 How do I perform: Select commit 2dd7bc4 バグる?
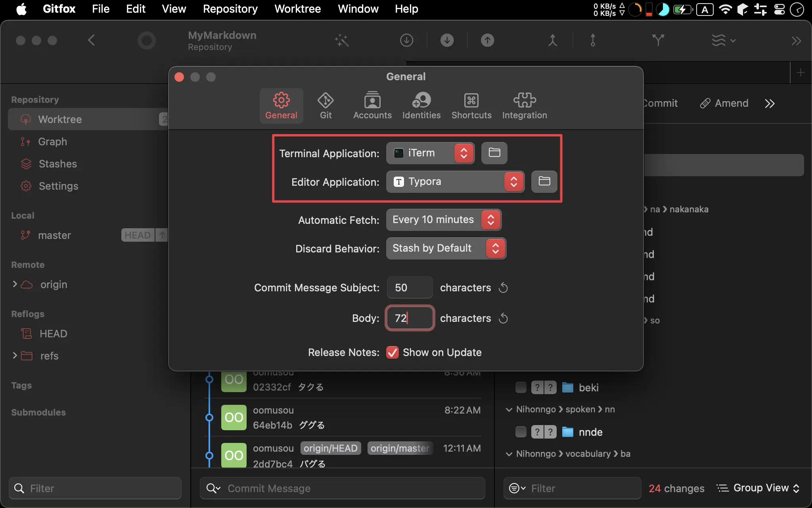343,452
